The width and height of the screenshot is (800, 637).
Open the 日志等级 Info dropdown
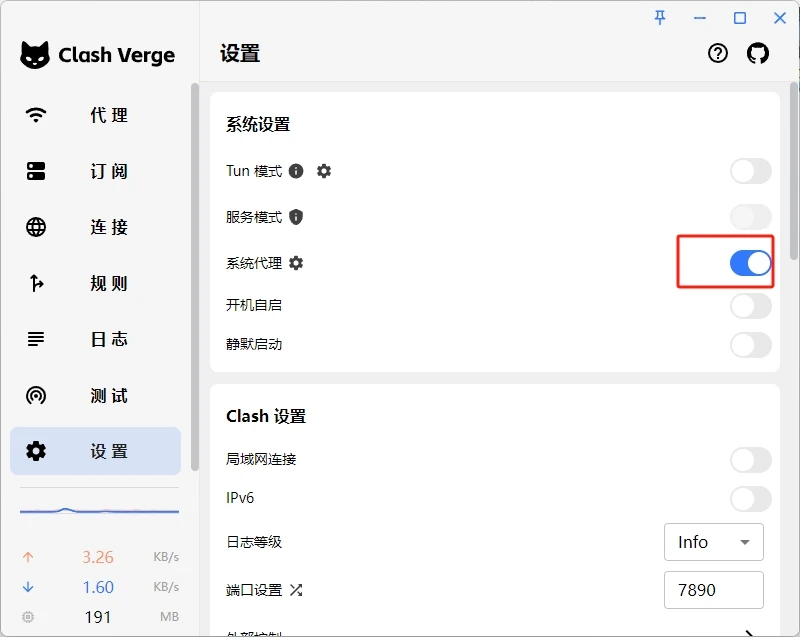point(713,542)
